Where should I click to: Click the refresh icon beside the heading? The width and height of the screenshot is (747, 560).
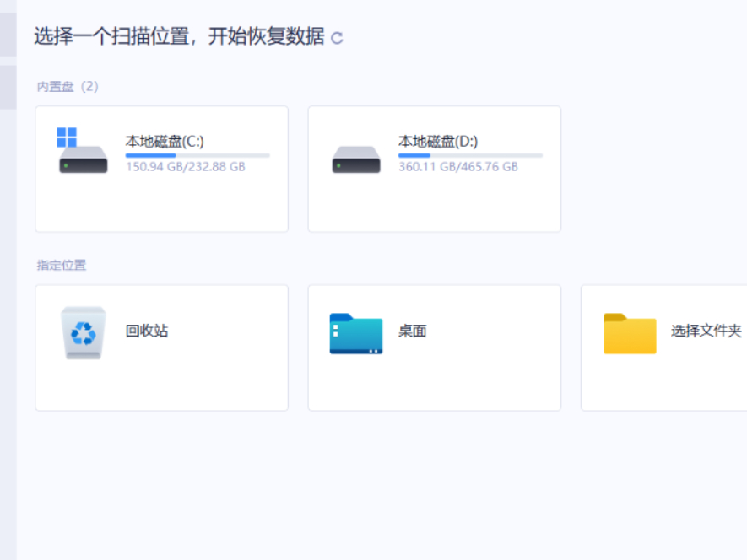(x=337, y=38)
